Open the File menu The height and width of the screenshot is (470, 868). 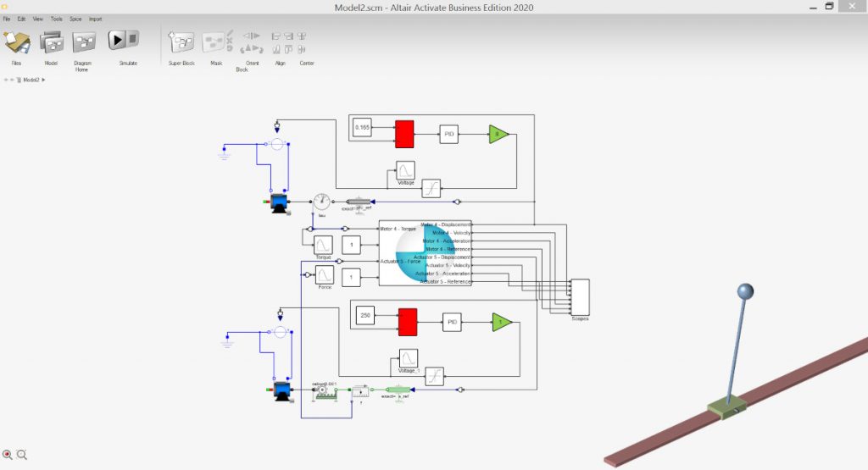pos(7,18)
